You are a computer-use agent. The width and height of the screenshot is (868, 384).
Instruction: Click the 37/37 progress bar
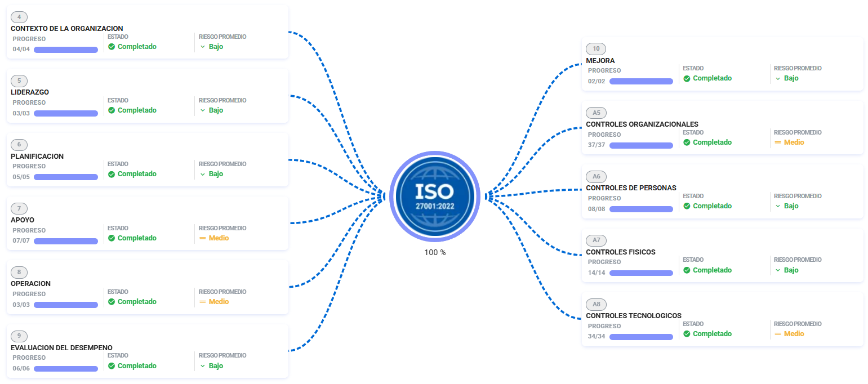point(641,145)
